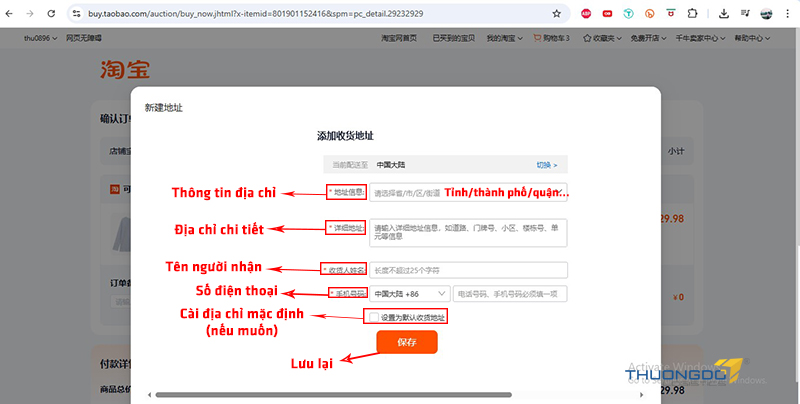Click the scrollbar right arrow
The width and height of the screenshot is (800, 404).
(x=642, y=395)
